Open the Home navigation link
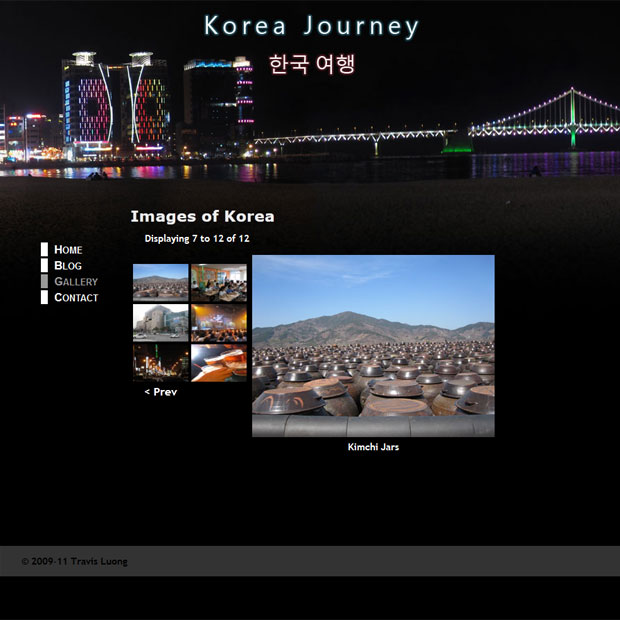The height and width of the screenshot is (620, 620). tap(68, 250)
